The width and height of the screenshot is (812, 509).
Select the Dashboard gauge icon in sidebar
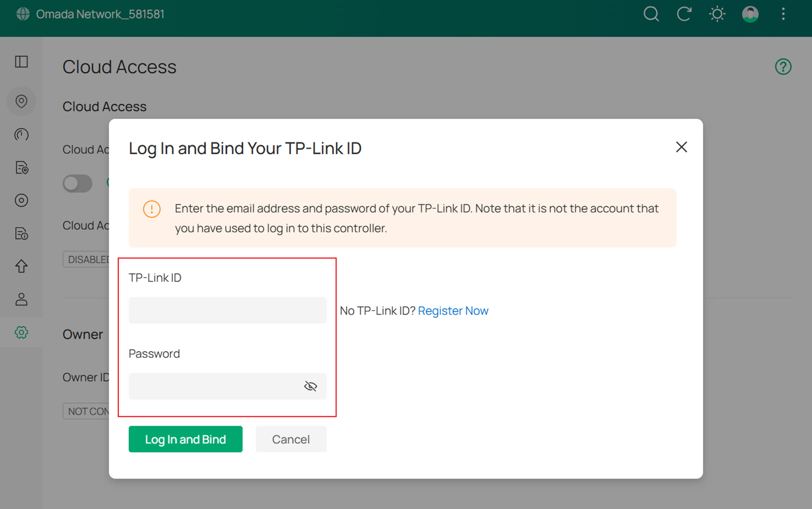[21, 135]
